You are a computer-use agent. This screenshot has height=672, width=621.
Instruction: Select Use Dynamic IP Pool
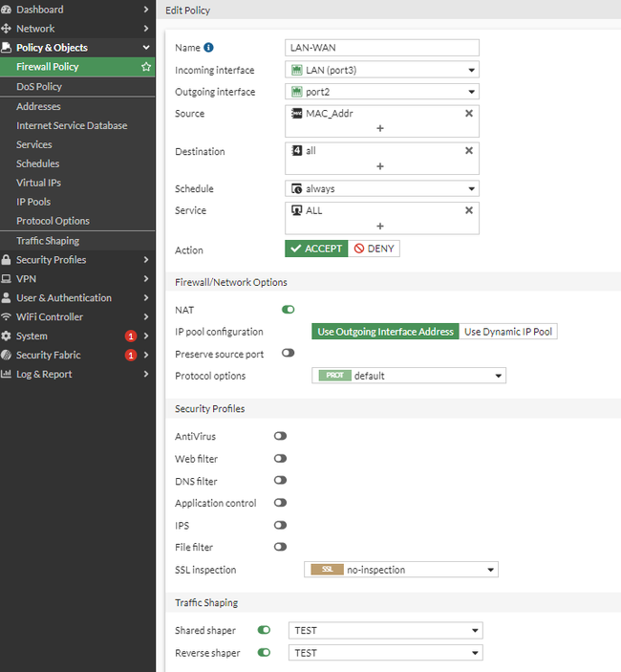click(507, 332)
